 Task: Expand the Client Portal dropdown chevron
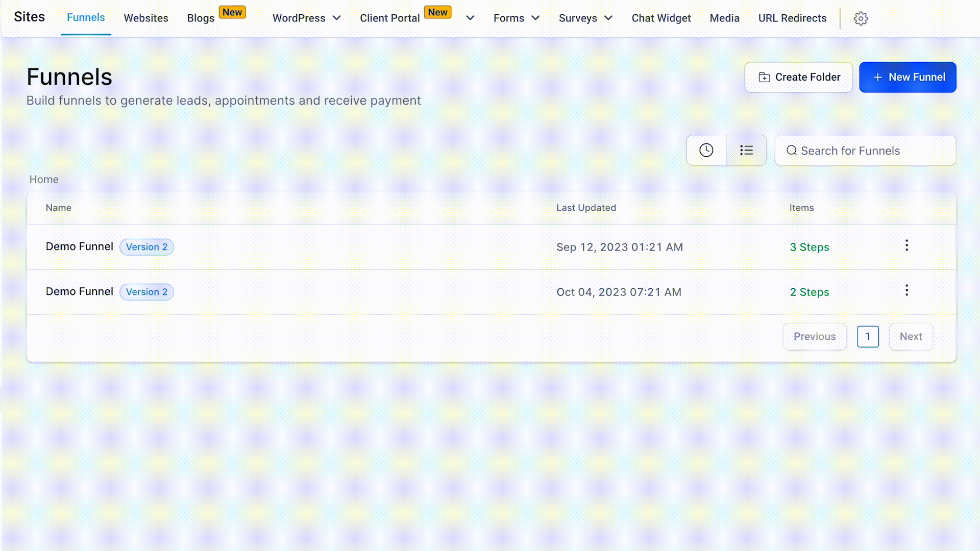(470, 18)
